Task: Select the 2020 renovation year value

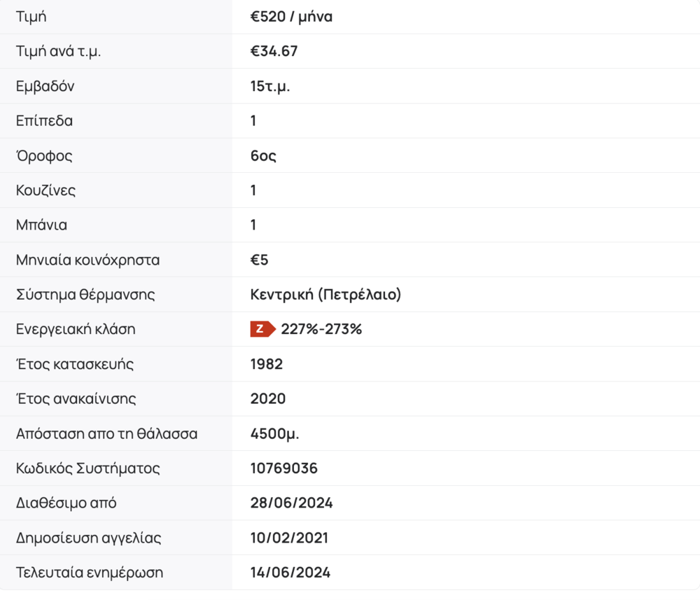Action: [268, 399]
